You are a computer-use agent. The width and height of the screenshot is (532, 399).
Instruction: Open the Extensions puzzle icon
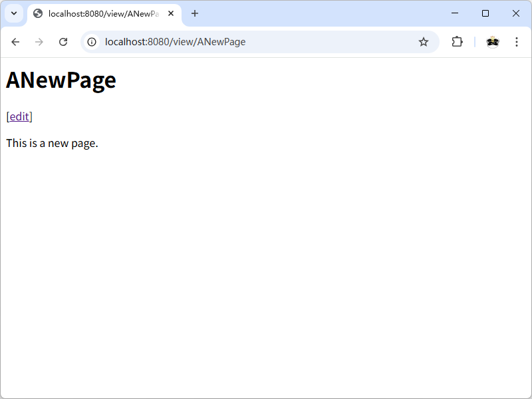point(457,42)
